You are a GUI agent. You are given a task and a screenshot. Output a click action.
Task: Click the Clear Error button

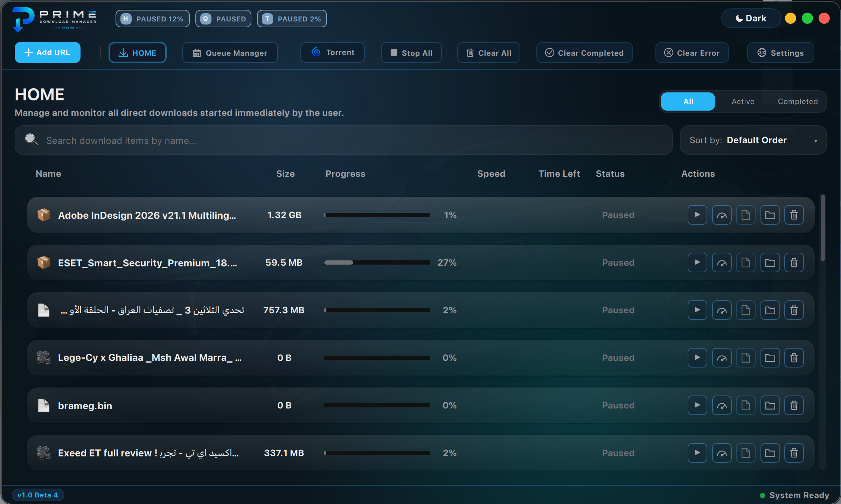(x=692, y=52)
